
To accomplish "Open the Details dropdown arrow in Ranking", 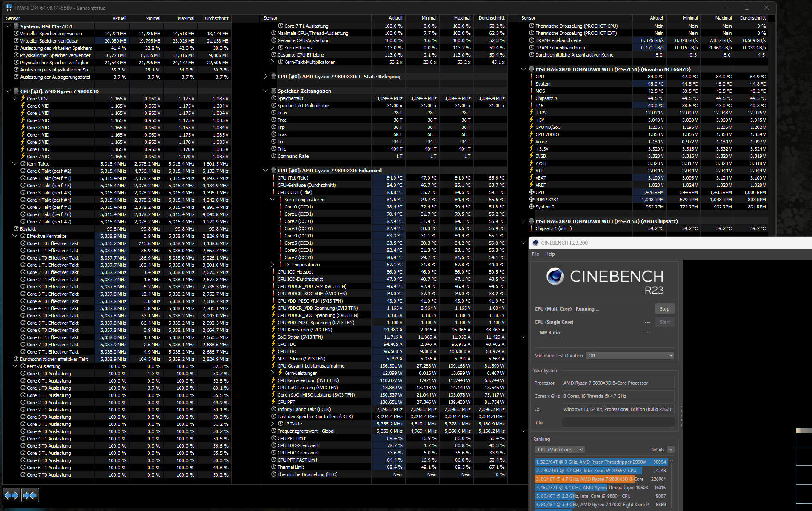I will [x=671, y=450].
